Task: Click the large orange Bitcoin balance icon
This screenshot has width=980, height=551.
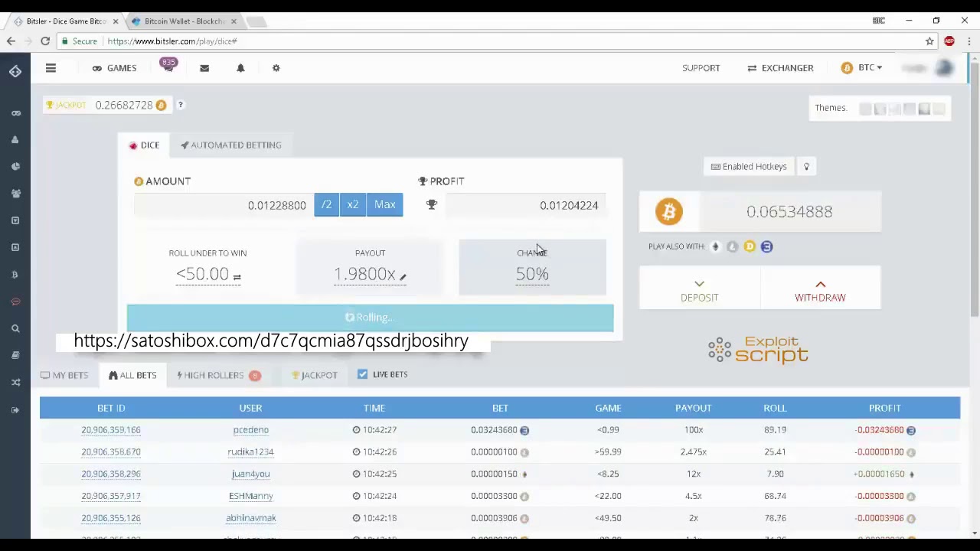Action: pos(668,211)
